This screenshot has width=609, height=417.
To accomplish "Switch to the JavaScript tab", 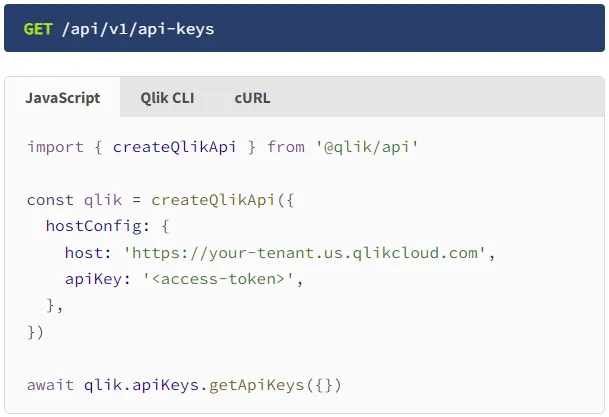I will (62, 98).
